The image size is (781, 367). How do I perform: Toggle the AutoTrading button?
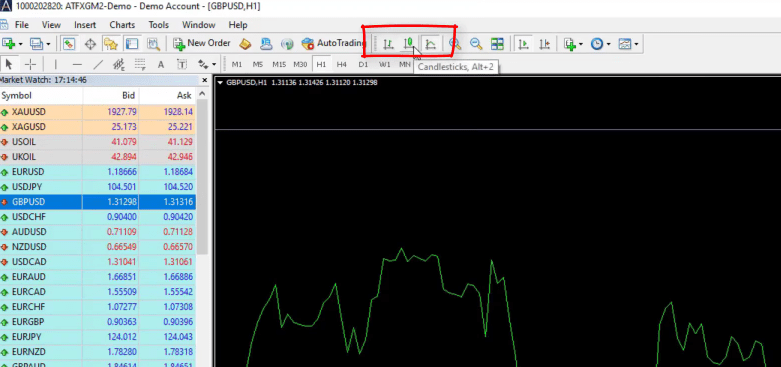[333, 44]
